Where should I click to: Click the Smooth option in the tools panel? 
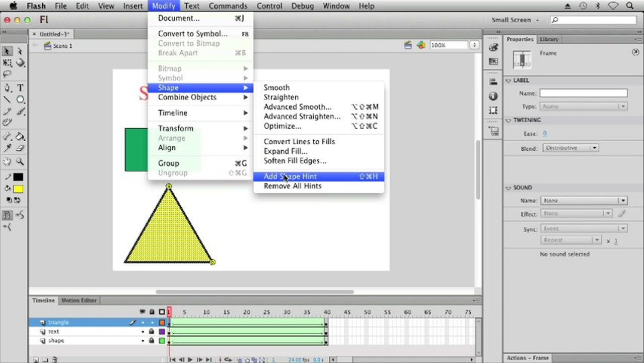pos(20,215)
